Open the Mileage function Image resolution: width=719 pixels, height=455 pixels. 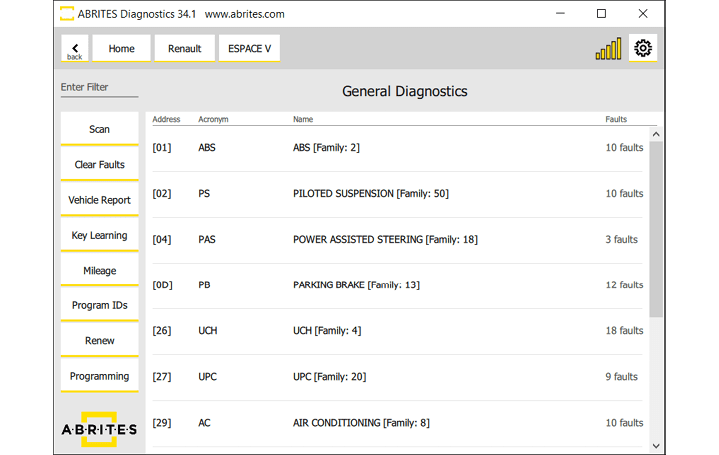tap(99, 271)
